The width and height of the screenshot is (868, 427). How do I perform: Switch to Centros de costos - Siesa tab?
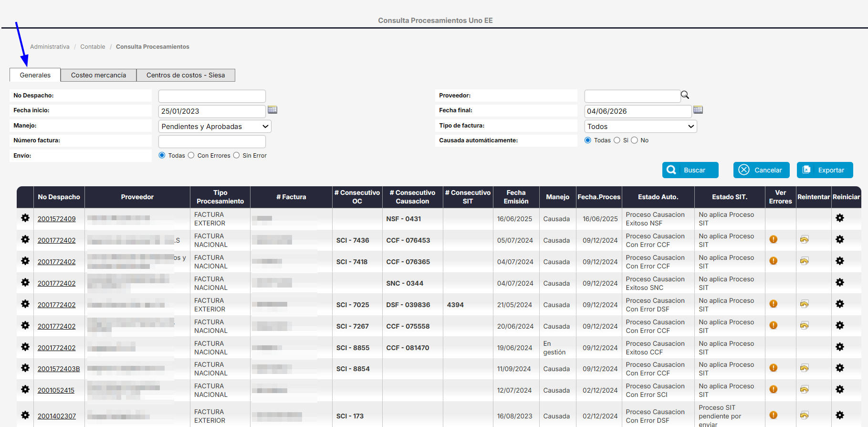pyautogui.click(x=186, y=75)
